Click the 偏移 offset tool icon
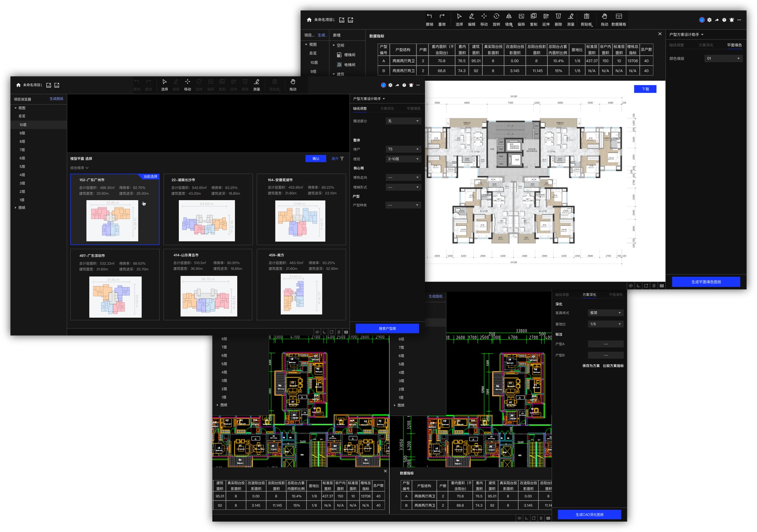 [521, 17]
